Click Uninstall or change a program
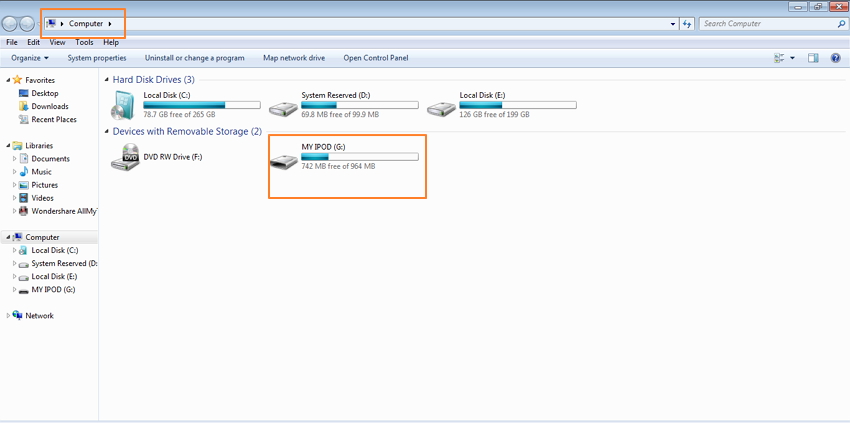The width and height of the screenshot is (850, 423). point(194,58)
